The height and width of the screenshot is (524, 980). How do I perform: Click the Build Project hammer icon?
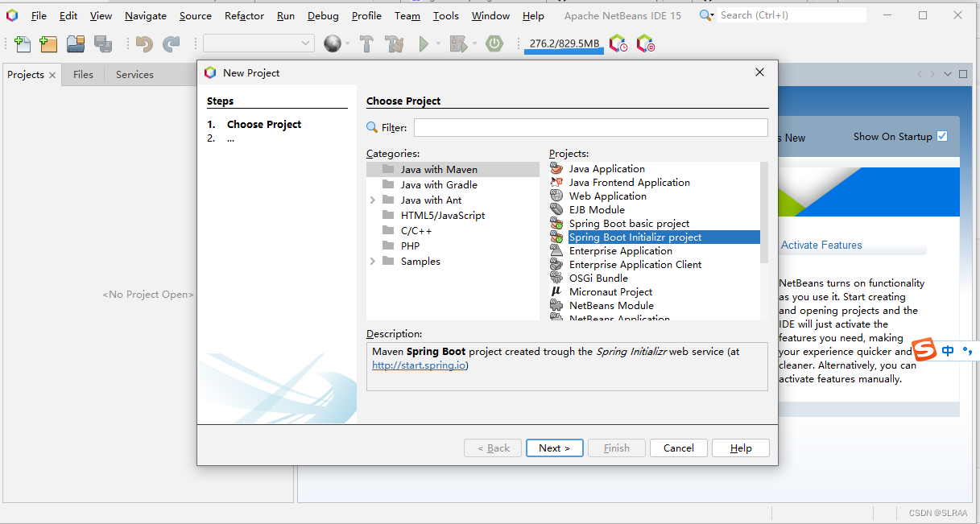click(366, 44)
